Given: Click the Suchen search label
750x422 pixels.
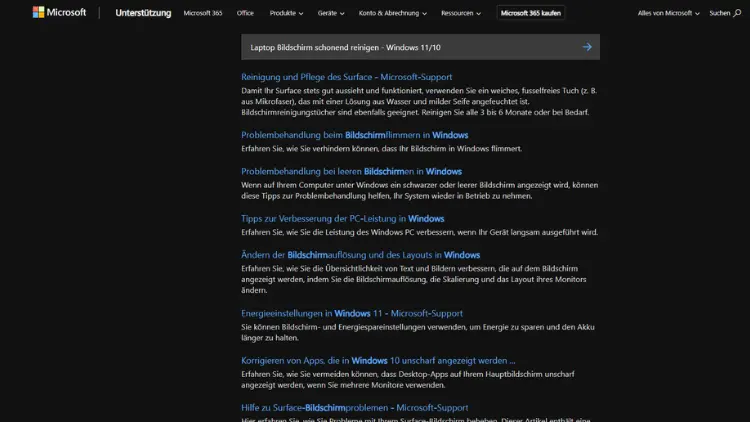Looking at the screenshot, I should click(719, 13).
